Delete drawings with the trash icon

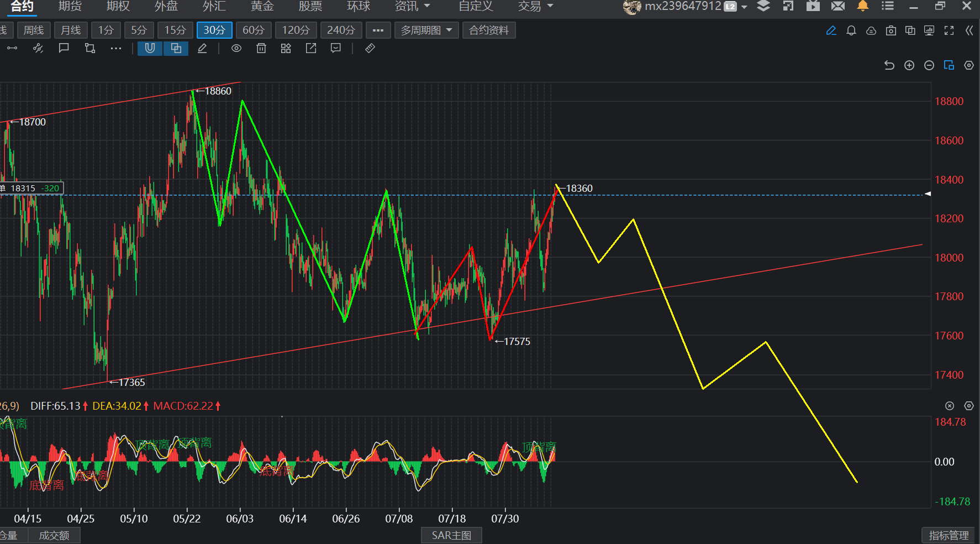261,49
